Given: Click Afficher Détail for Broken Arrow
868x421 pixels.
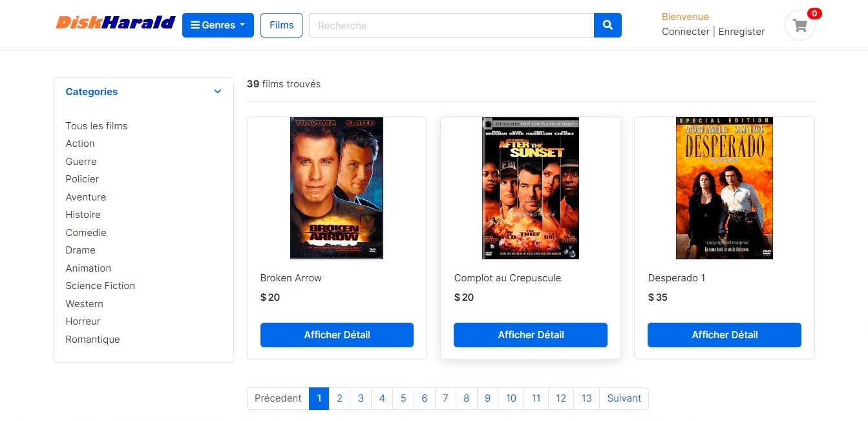Looking at the screenshot, I should point(337,335).
